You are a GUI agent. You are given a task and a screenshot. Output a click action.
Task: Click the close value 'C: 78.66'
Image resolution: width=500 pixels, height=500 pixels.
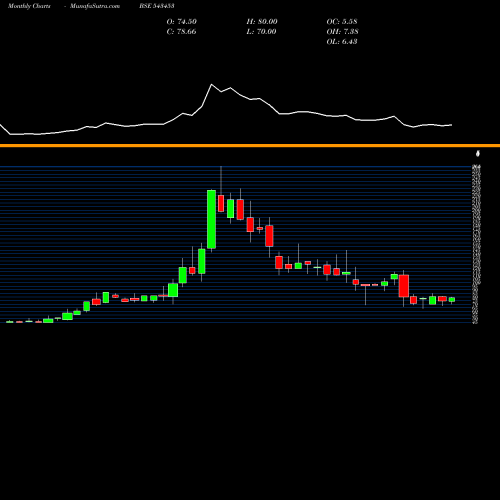click(181, 32)
